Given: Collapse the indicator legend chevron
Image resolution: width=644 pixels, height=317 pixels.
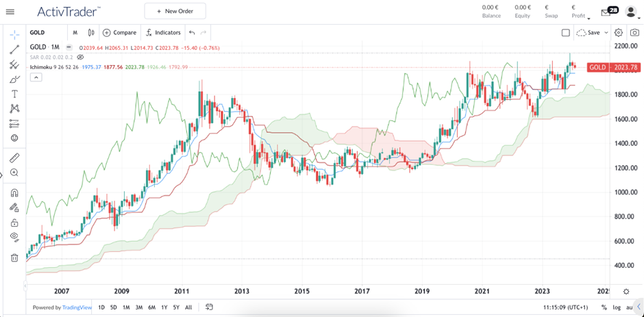Looking at the screenshot, I should click(x=36, y=77).
